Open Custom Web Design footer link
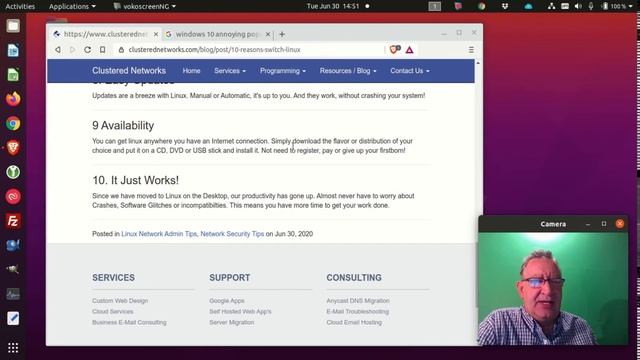Image resolution: width=640 pixels, height=360 pixels. tap(120, 301)
